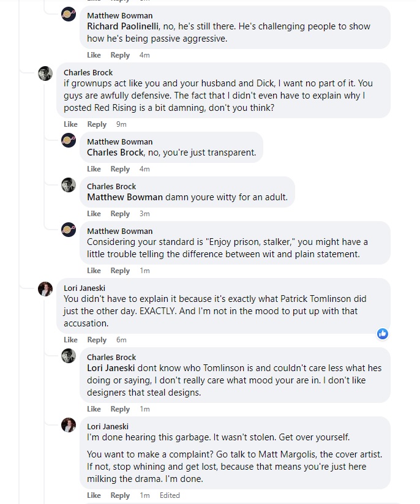Click the '9m' timestamp on Charles Brock's comment
Screen dimensions: 420x504
[x=121, y=124]
